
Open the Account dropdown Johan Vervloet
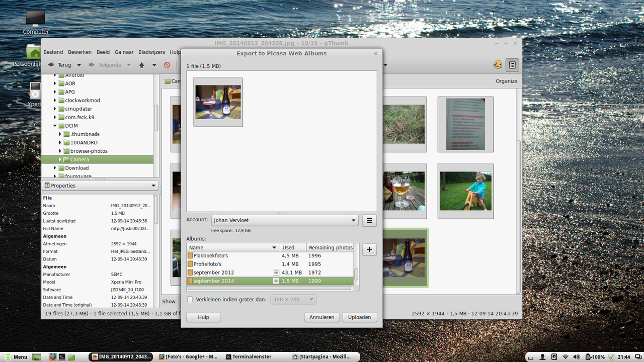285,220
